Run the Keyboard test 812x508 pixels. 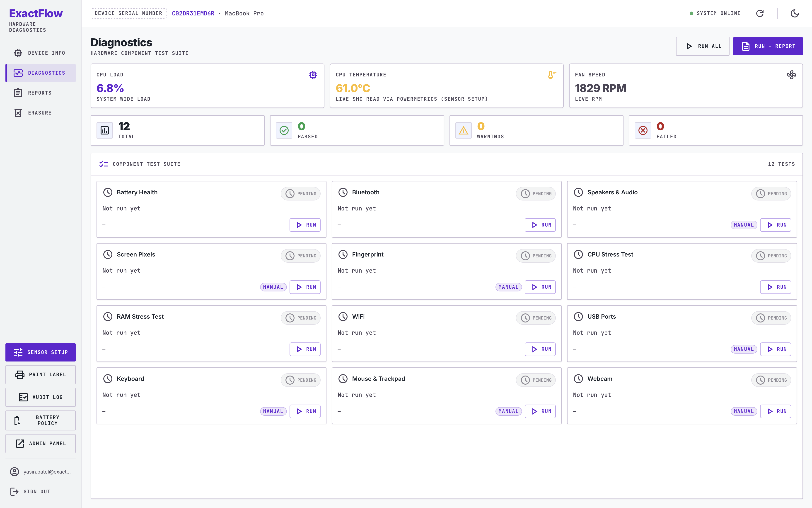pos(305,411)
